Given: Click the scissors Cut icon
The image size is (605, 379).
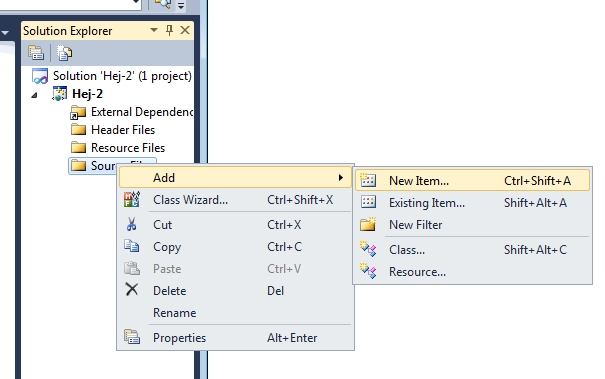Looking at the screenshot, I should coord(132,224).
